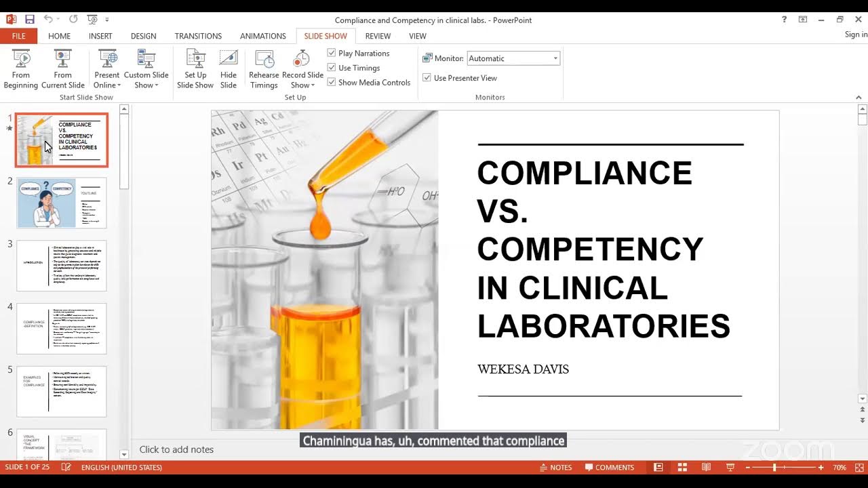This screenshot has width=868, height=488.
Task: Select slide 1 thumbnail
Action: pyautogui.click(x=62, y=140)
